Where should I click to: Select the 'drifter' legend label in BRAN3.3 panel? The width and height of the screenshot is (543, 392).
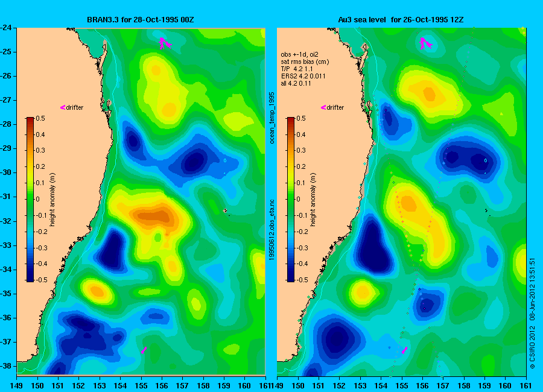coord(75,108)
